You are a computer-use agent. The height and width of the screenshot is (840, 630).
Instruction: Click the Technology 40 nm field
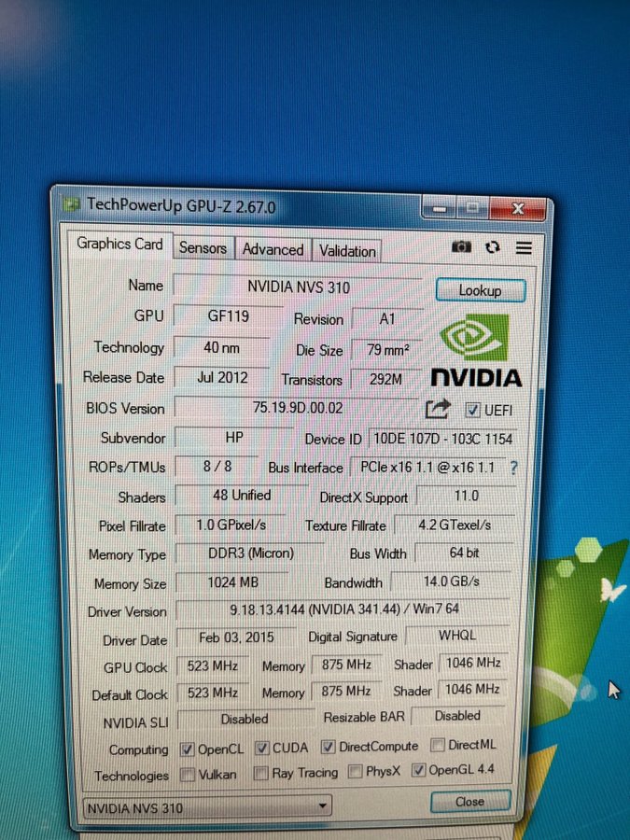coord(221,348)
